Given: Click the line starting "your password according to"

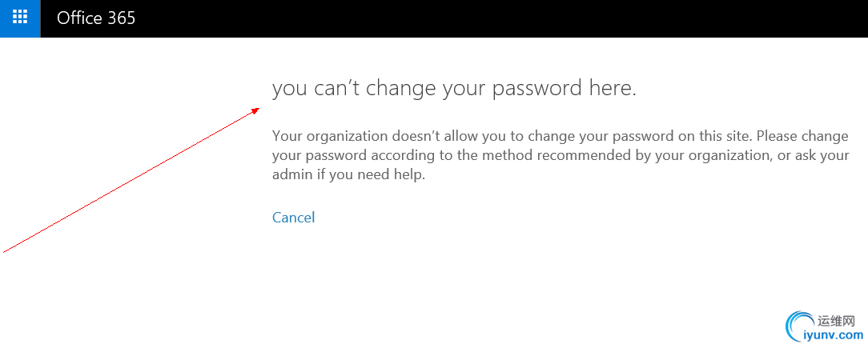Looking at the screenshot, I should pos(561,156).
